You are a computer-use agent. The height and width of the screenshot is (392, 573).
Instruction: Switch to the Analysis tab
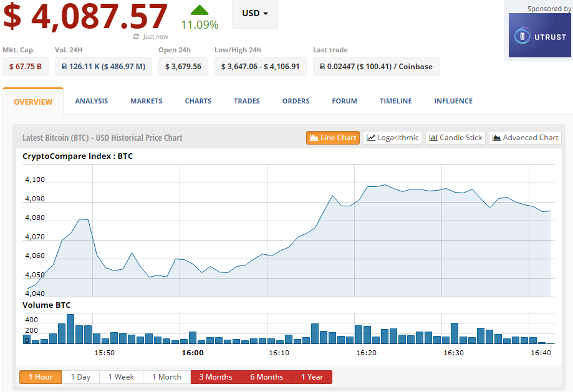(x=91, y=101)
